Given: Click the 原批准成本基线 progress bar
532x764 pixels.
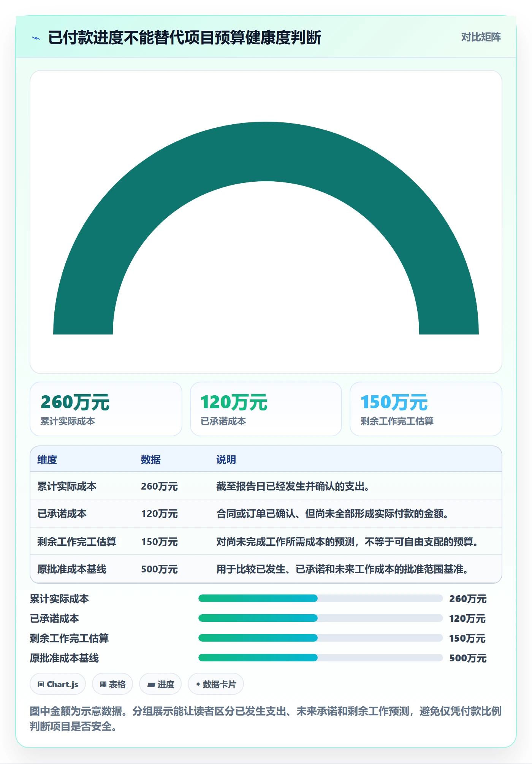Looking at the screenshot, I should 320,658.
